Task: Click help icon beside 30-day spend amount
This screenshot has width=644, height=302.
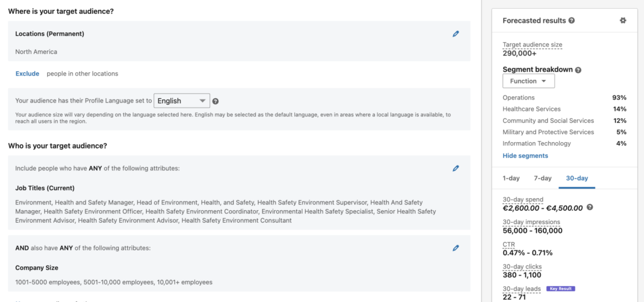Action: point(589,208)
